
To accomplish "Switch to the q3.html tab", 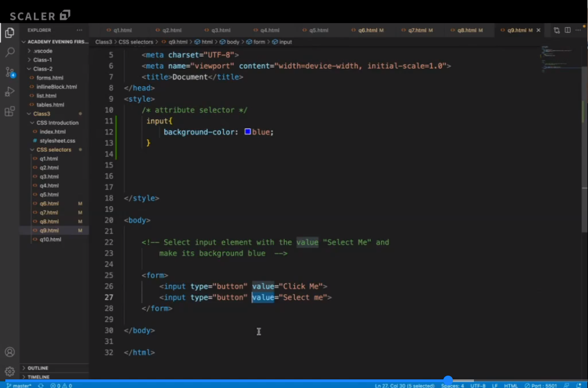I will tap(221, 31).
